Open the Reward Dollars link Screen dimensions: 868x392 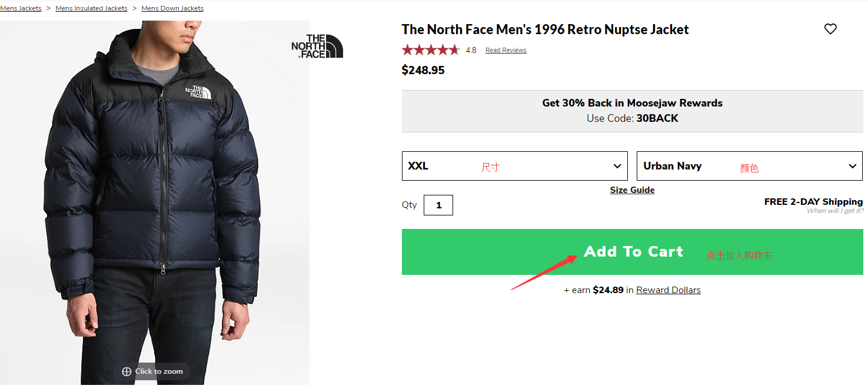point(668,290)
